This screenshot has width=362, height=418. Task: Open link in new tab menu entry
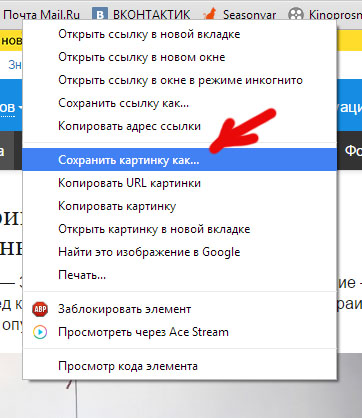[x=180, y=34]
